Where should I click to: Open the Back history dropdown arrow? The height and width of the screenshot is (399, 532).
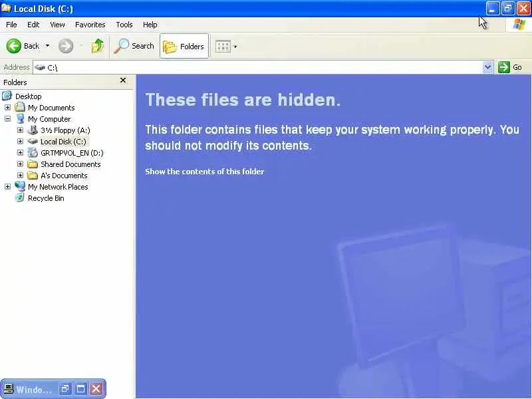47,46
